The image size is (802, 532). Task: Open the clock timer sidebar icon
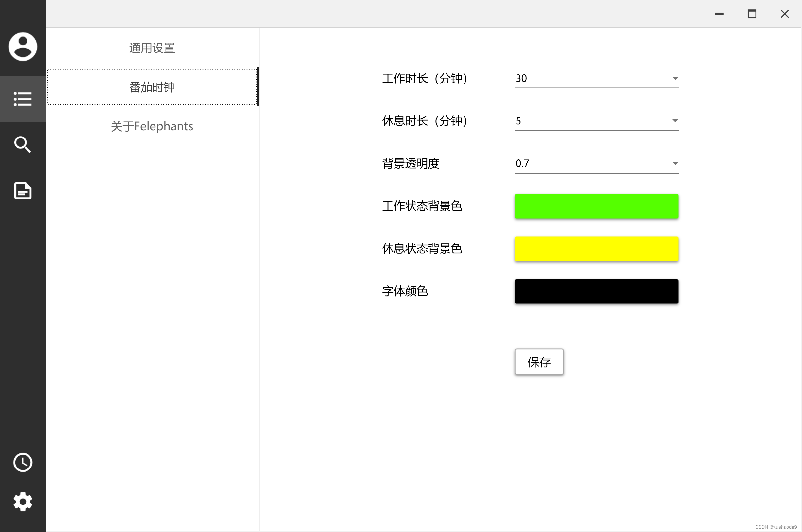tap(23, 462)
